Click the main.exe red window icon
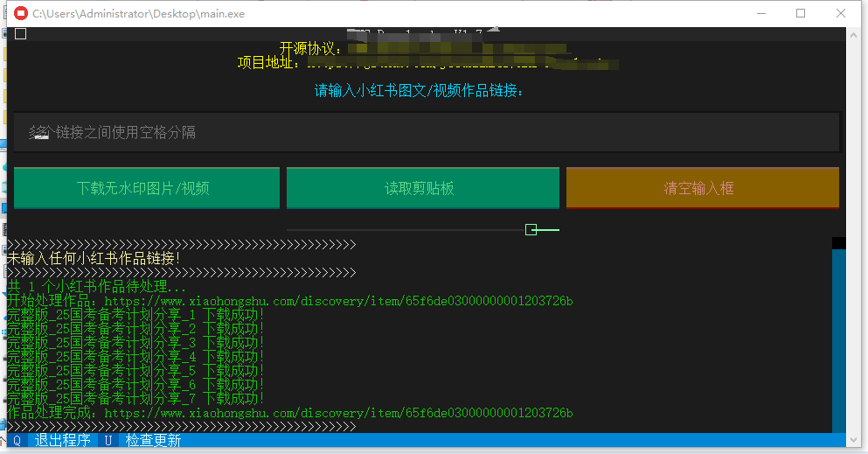Image resolution: width=868 pixels, height=454 pixels. click(20, 13)
